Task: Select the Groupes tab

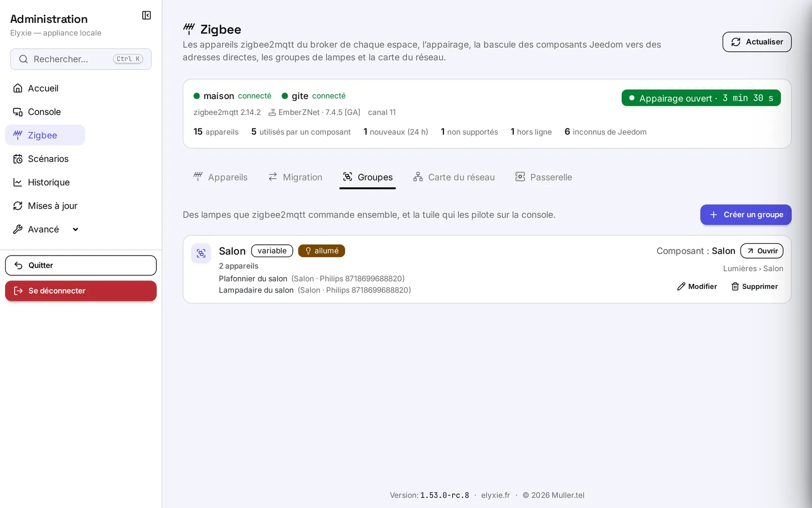Action: (x=367, y=177)
